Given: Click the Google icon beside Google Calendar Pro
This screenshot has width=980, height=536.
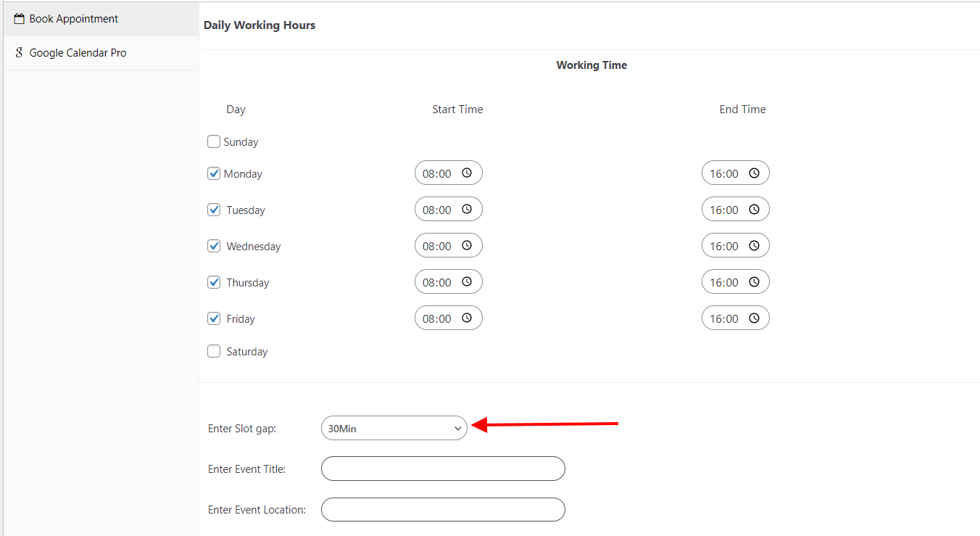Looking at the screenshot, I should point(20,53).
